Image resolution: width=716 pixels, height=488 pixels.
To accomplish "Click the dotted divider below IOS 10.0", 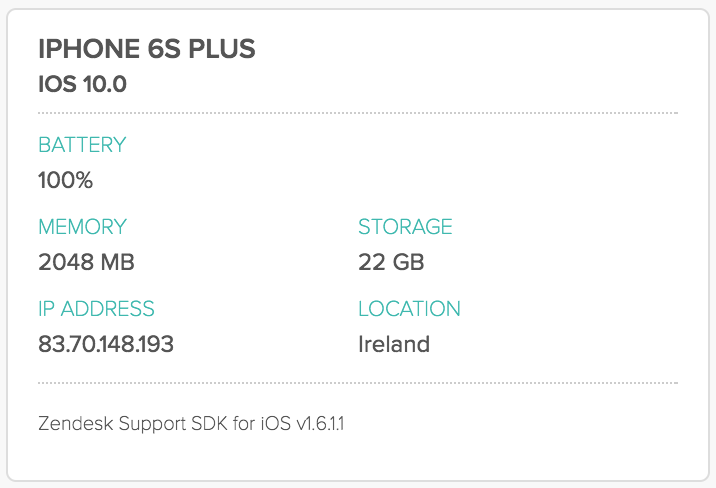I will click(358, 113).
